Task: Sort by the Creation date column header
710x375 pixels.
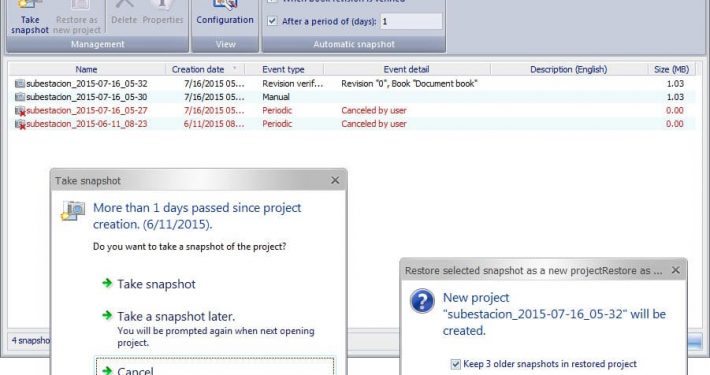Action: pyautogui.click(x=205, y=69)
